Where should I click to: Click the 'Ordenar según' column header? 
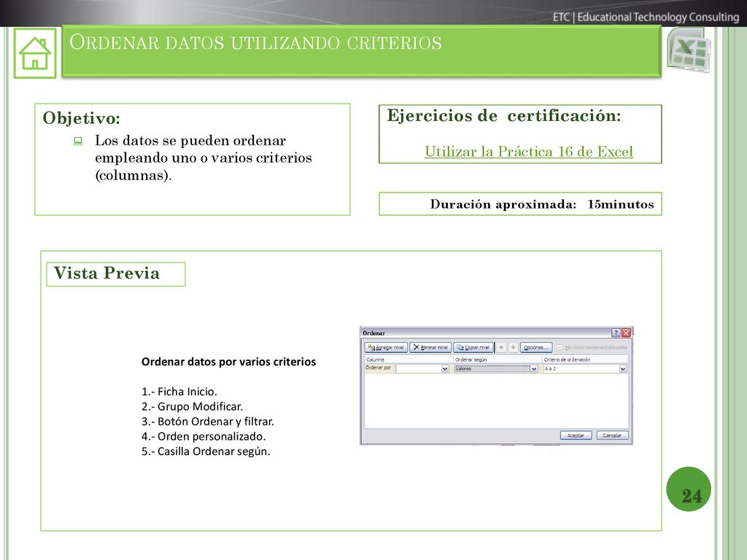pos(471,359)
